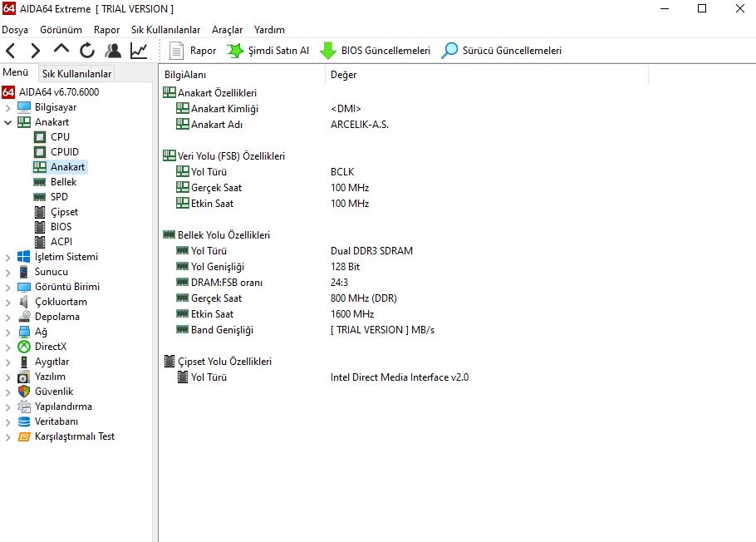Click the Değer column header
Image resolution: width=756 pixels, height=542 pixels.
pos(487,75)
